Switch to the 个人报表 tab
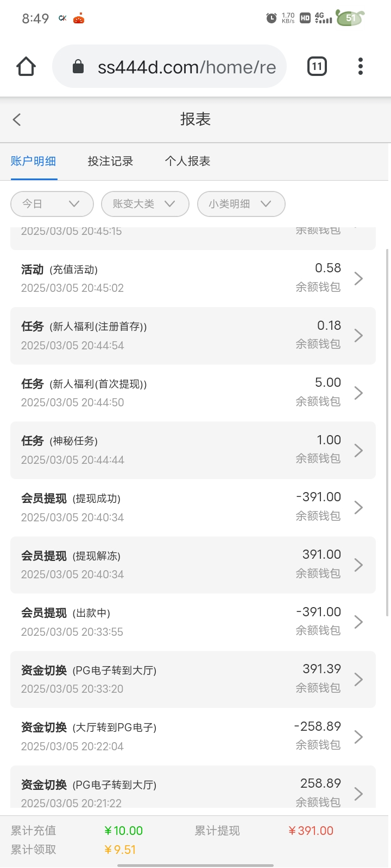The height and width of the screenshot is (868, 391). 187,161
